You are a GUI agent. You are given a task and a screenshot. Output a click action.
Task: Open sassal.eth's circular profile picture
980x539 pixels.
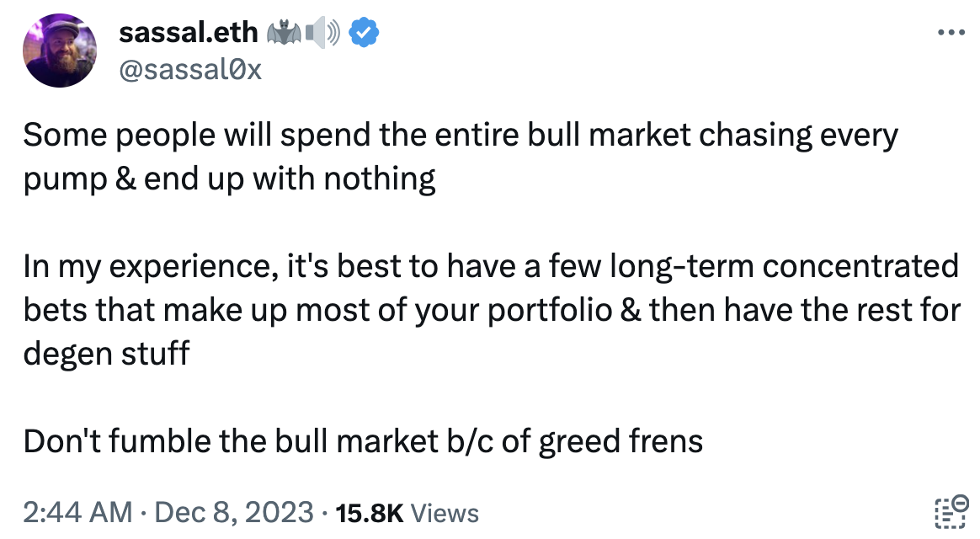point(59,51)
